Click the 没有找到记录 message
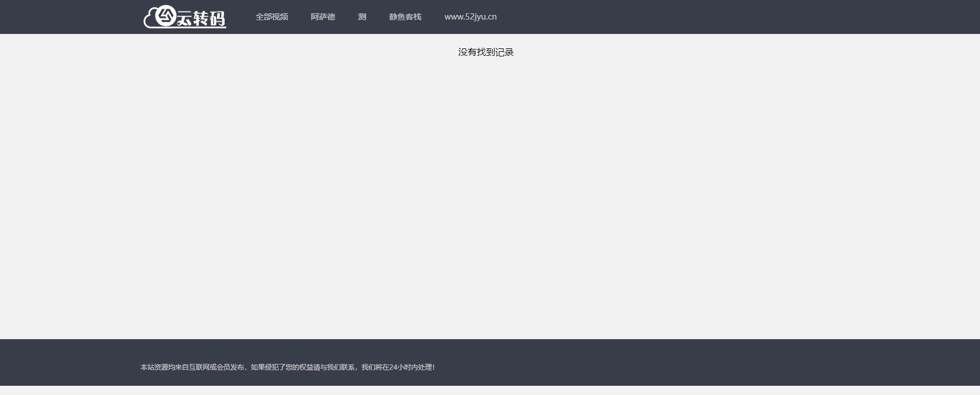The image size is (980, 395). (x=485, y=52)
